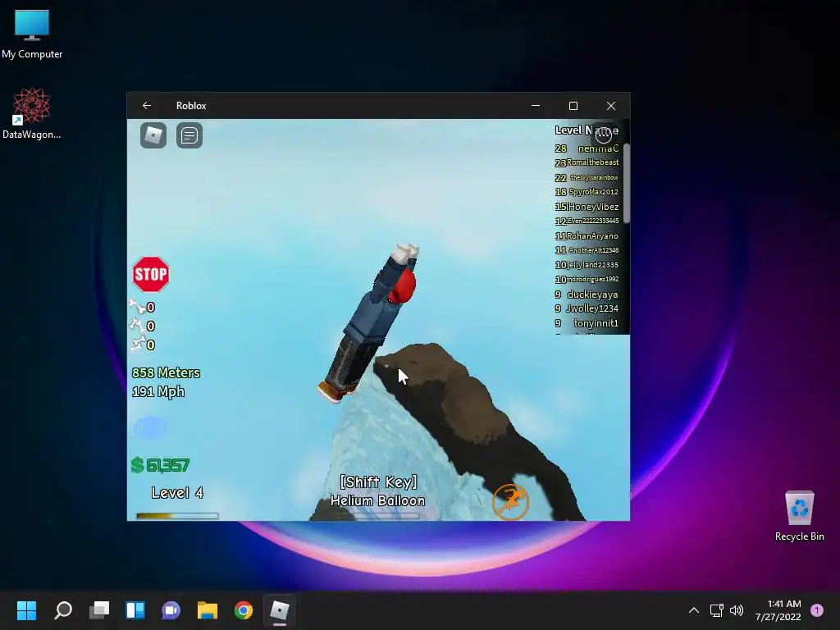Open the Teams Chat taskbar icon
840x630 pixels.
click(x=171, y=610)
